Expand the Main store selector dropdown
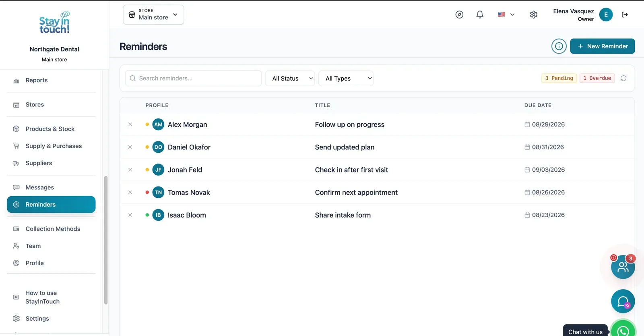This screenshot has height=336, width=644. tap(153, 15)
